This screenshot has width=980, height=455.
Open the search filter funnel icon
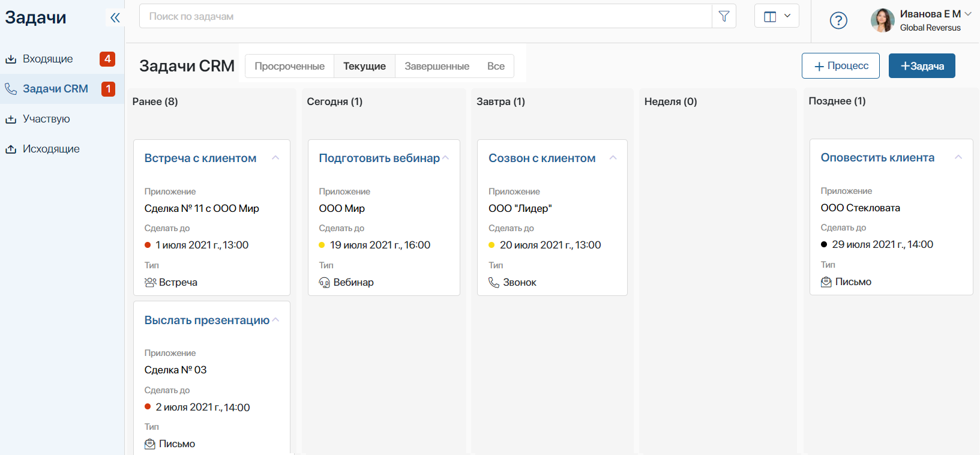724,16
